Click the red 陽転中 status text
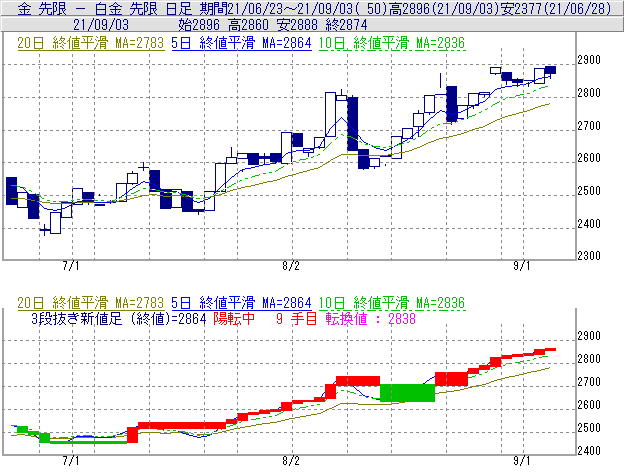Screen dimensions: 624x475 point(234,319)
